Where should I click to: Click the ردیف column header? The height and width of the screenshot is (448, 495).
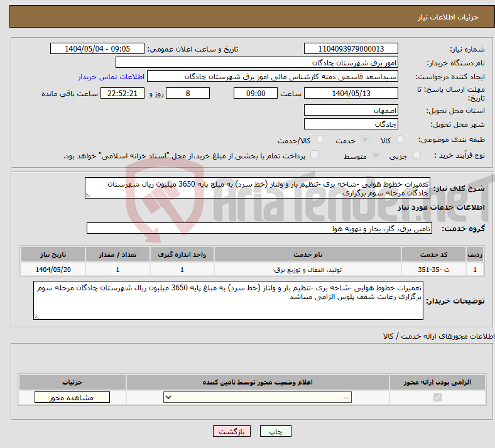[x=475, y=254]
